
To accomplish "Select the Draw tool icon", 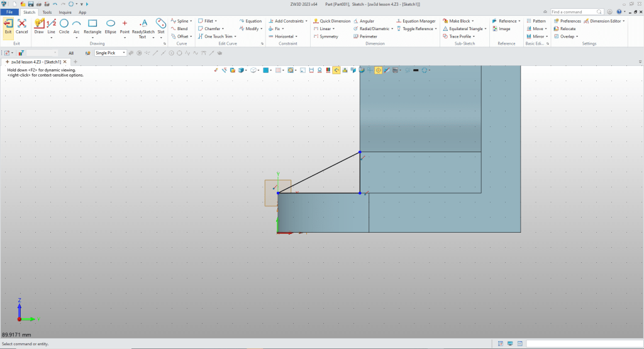I will [39, 25].
